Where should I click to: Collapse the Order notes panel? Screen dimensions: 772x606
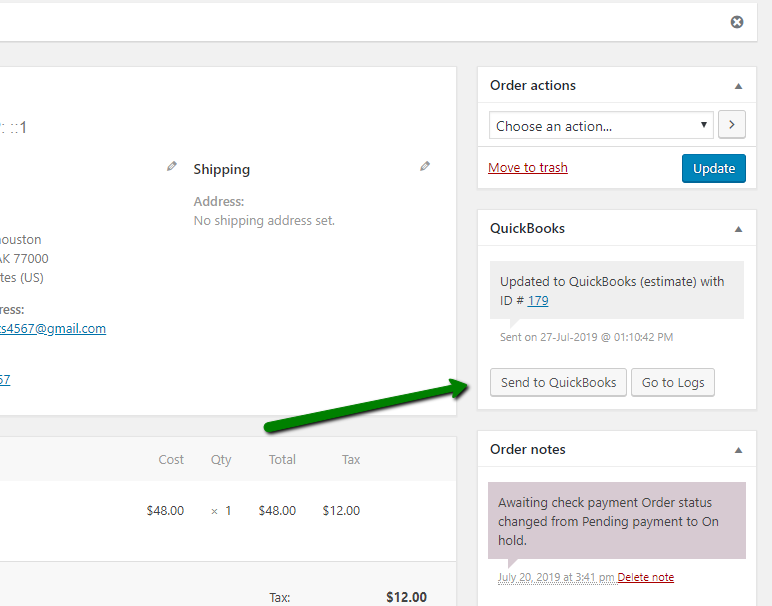pos(738,450)
